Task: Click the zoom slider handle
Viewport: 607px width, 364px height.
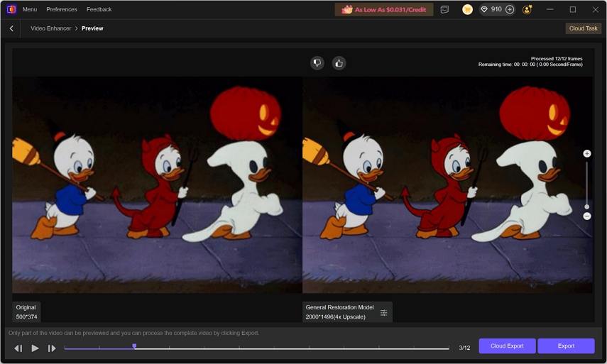Action: 587,206
